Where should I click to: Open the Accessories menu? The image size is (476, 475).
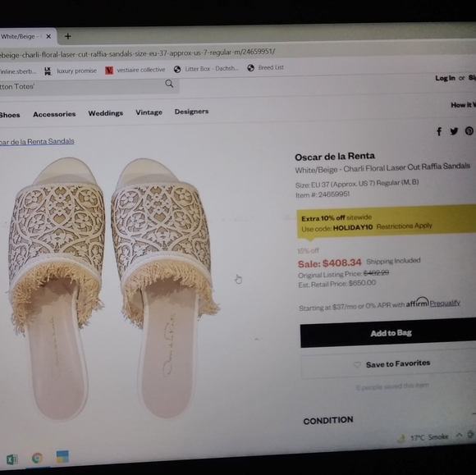(x=54, y=114)
